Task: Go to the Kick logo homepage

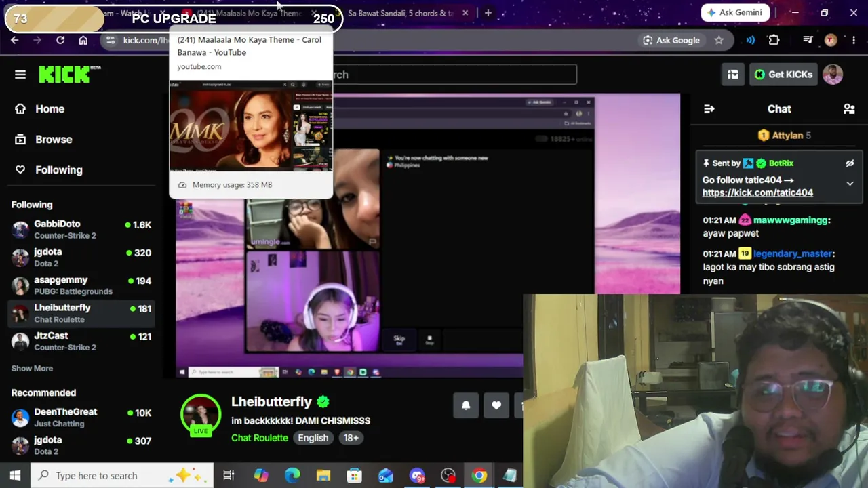Action: (69, 75)
